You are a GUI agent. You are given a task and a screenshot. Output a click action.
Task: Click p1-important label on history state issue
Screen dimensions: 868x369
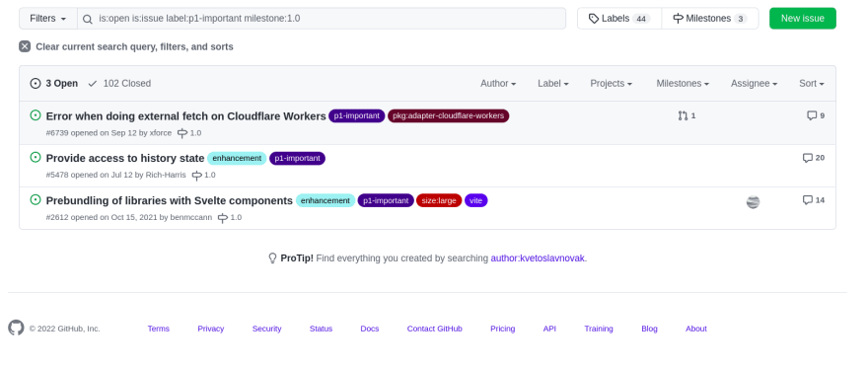297,158
